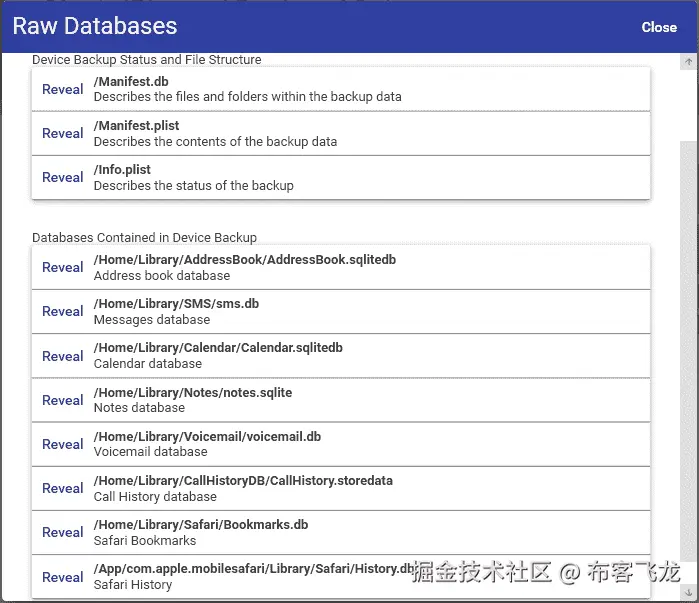Close the Raw Databases dialog
Screen dimensions: 699x603
click(x=659, y=27)
